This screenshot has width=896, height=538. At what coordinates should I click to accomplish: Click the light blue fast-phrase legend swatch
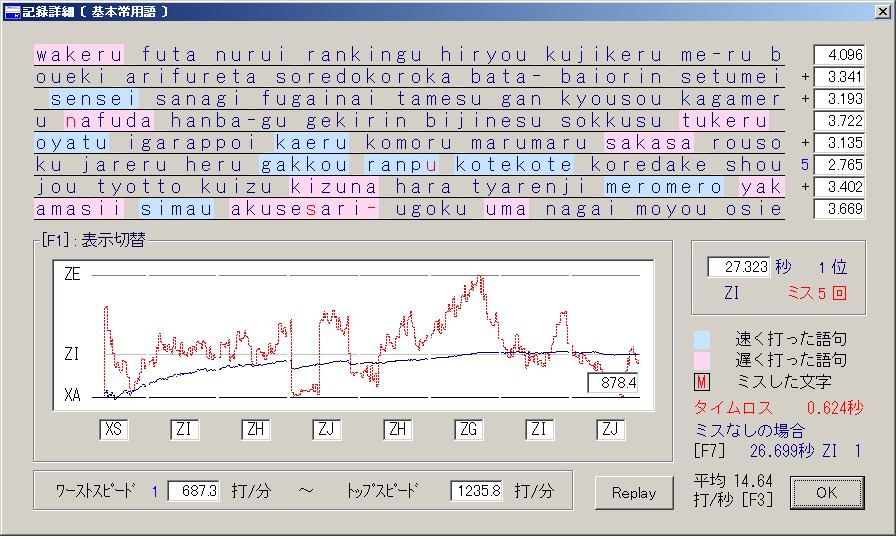702,339
